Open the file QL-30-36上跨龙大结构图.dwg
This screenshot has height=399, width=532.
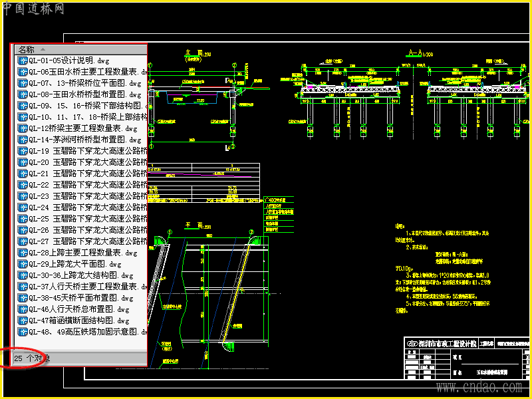(80, 275)
